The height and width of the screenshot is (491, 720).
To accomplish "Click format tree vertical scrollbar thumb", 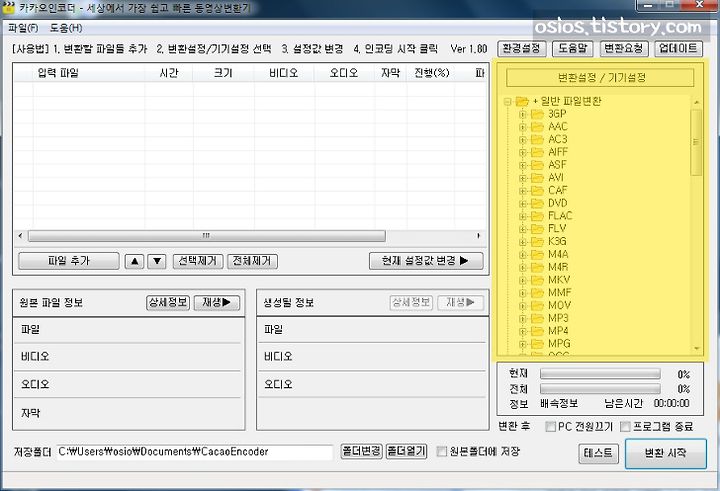I will coord(696,142).
